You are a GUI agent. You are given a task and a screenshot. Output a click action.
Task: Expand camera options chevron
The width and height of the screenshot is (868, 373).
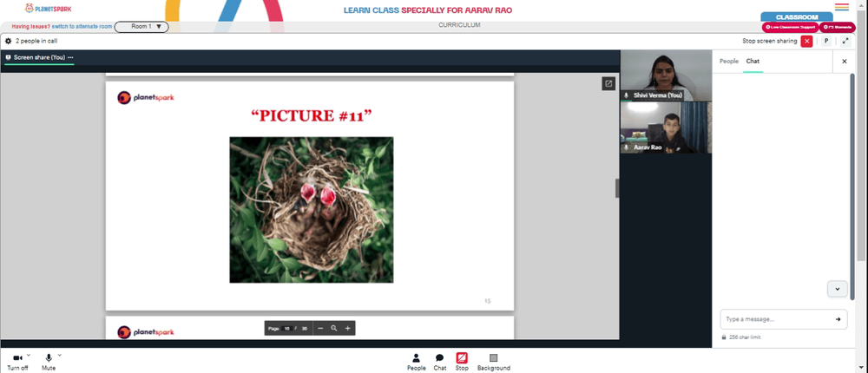29,356
